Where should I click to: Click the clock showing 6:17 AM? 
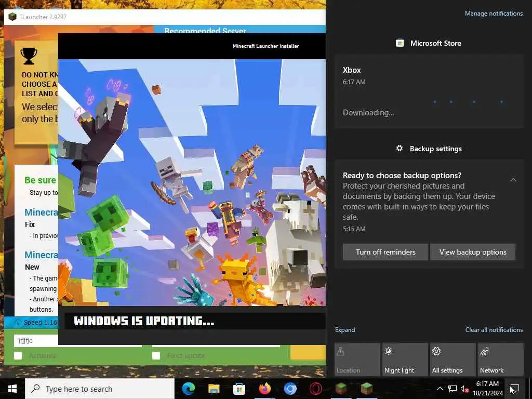coord(487,384)
